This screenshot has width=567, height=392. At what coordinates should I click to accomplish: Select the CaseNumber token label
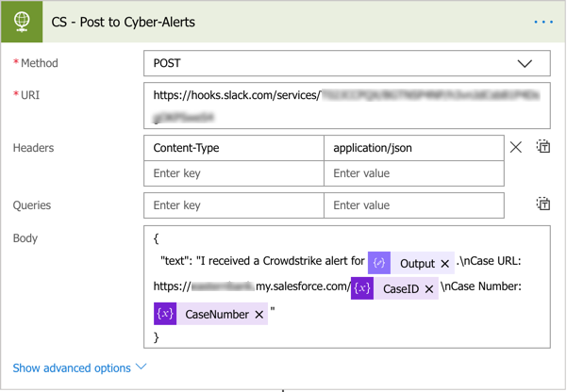(217, 315)
